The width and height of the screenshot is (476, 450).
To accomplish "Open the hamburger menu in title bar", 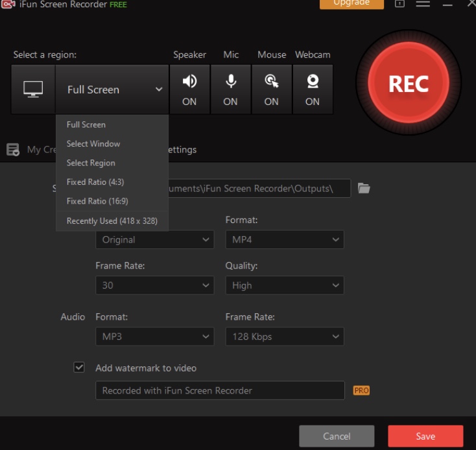I will click(x=423, y=4).
